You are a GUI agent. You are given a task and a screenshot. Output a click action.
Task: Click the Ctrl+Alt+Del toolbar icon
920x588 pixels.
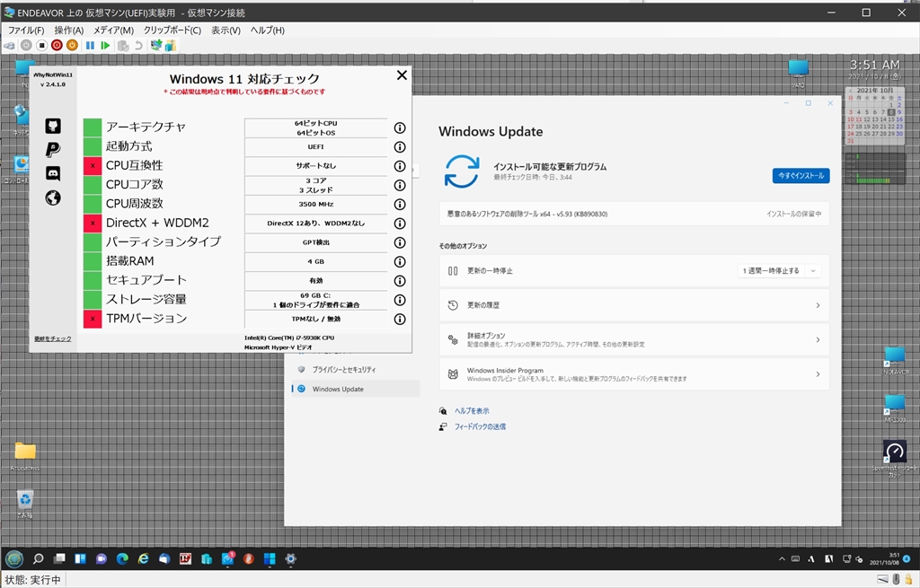[x=9, y=45]
